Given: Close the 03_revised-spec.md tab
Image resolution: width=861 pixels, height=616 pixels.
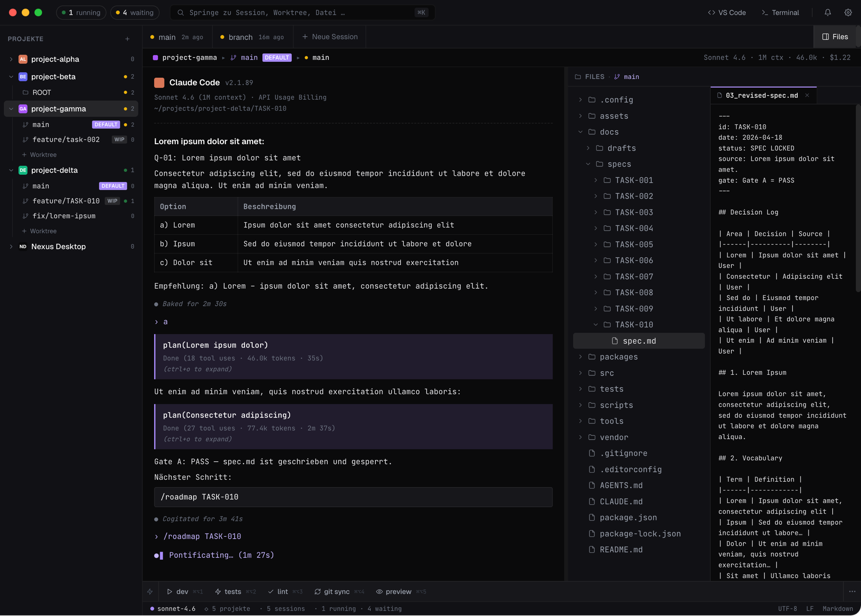Looking at the screenshot, I should click(x=807, y=95).
